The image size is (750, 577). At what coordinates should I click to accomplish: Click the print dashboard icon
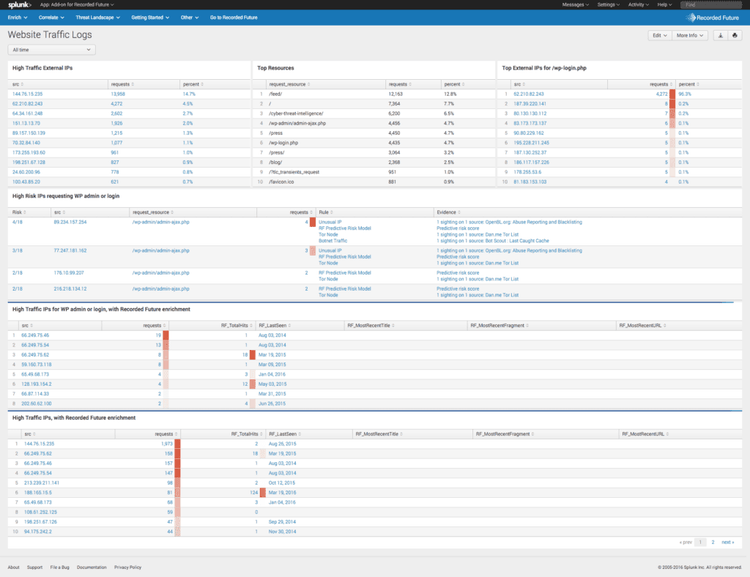(x=735, y=35)
